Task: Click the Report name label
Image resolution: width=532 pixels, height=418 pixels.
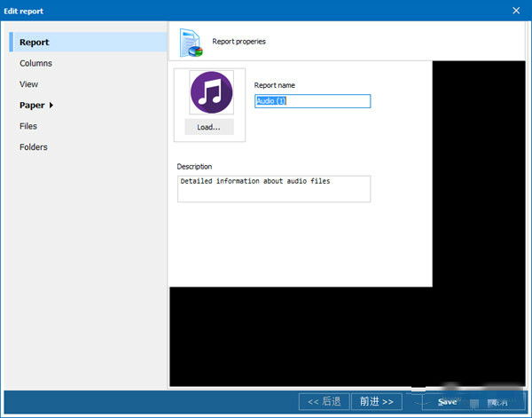Action: click(275, 85)
